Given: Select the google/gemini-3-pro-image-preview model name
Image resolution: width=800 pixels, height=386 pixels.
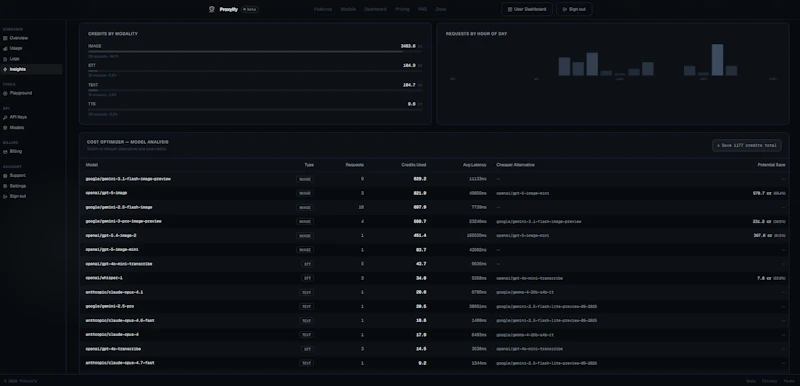Looking at the screenshot, I should 124,221.
